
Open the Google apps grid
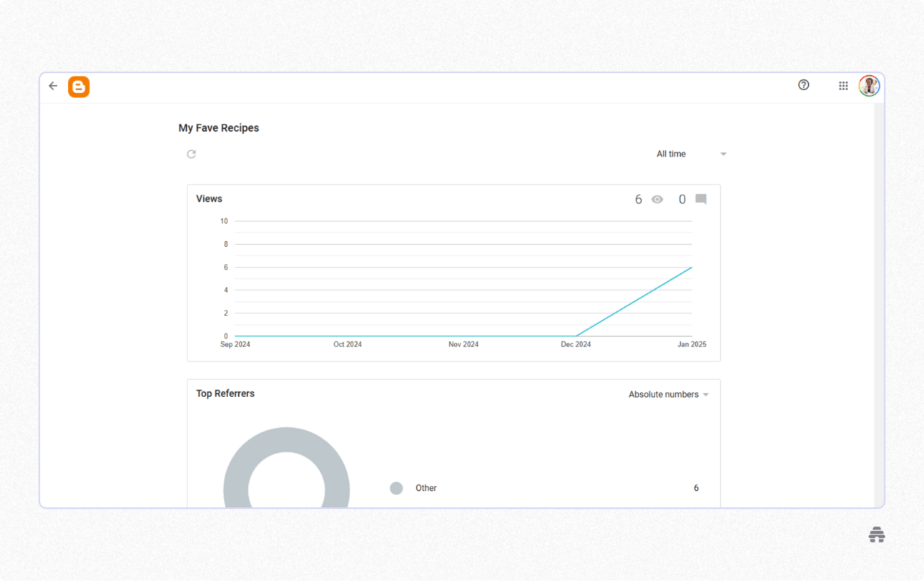843,85
